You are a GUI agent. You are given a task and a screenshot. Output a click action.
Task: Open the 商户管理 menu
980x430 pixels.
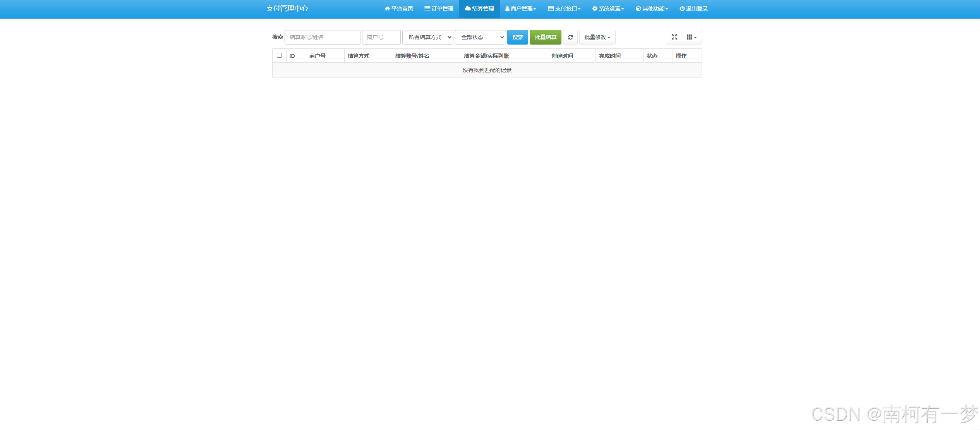tap(520, 9)
